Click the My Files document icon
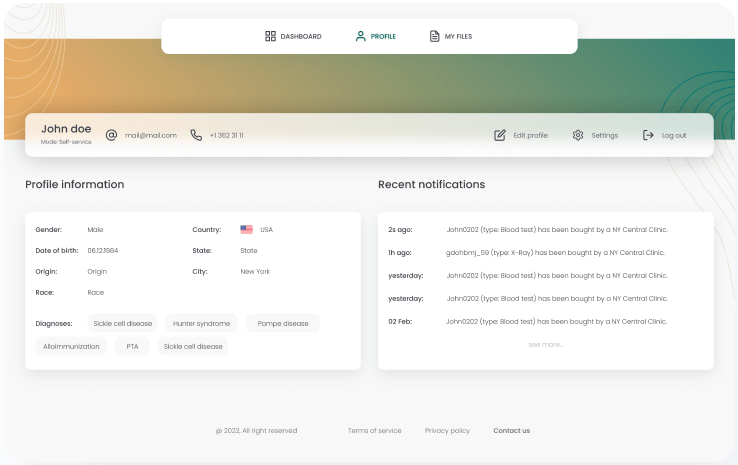 point(434,36)
